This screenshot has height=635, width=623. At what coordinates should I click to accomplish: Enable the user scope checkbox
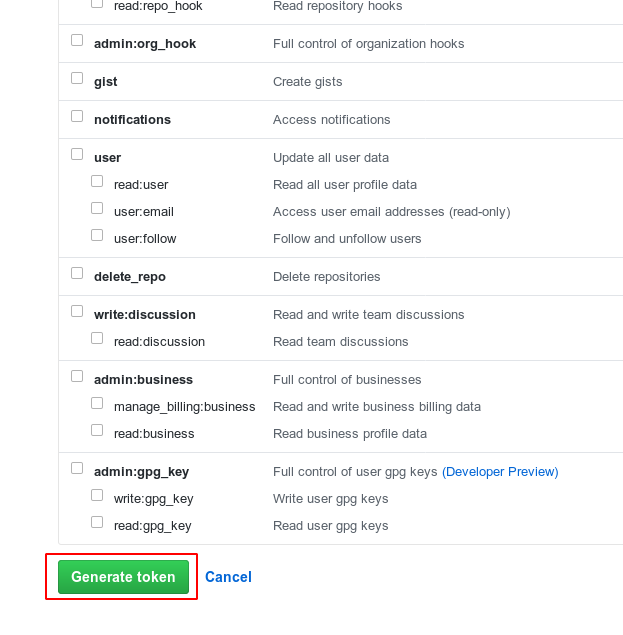(77, 155)
